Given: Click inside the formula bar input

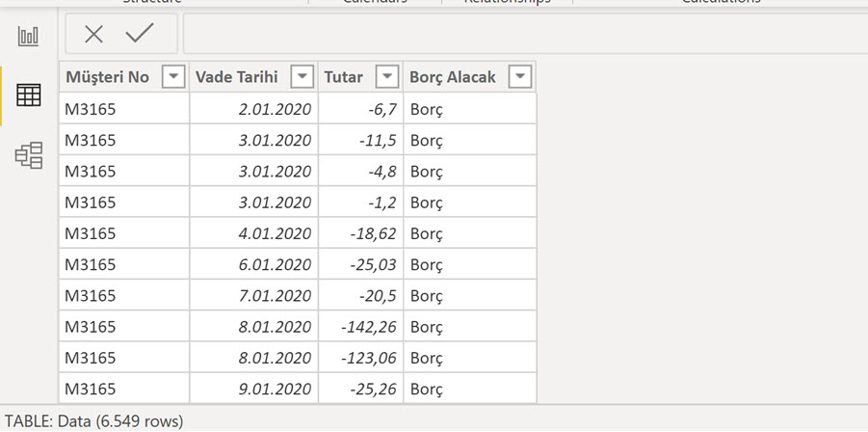Looking at the screenshot, I should [x=525, y=34].
